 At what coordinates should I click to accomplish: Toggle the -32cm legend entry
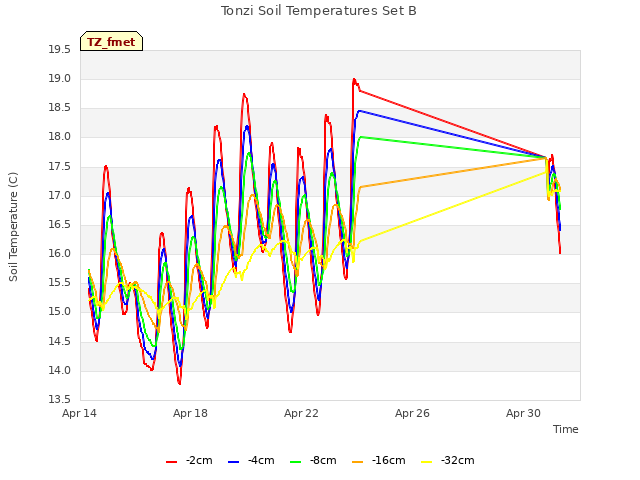click(447, 460)
